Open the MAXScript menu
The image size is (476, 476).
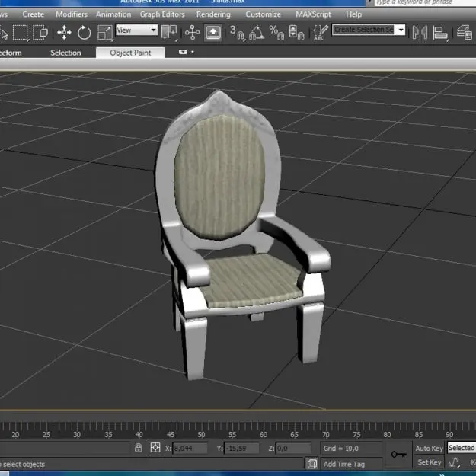313,14
